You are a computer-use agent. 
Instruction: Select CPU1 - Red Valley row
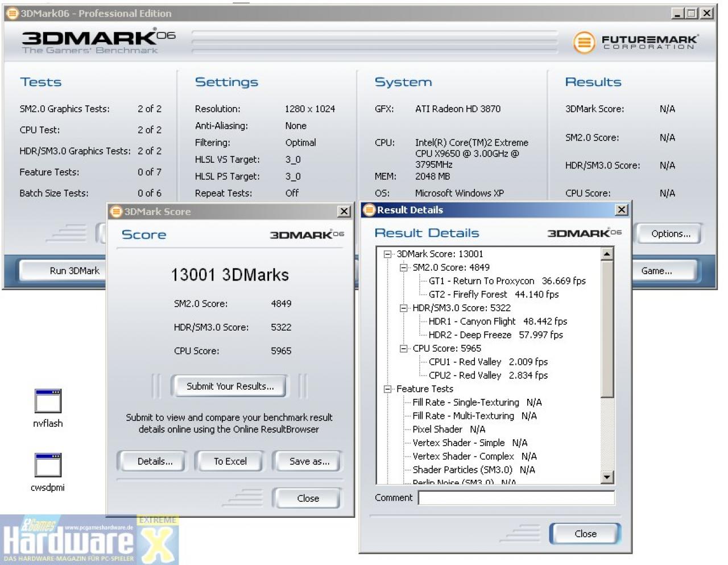[488, 362]
